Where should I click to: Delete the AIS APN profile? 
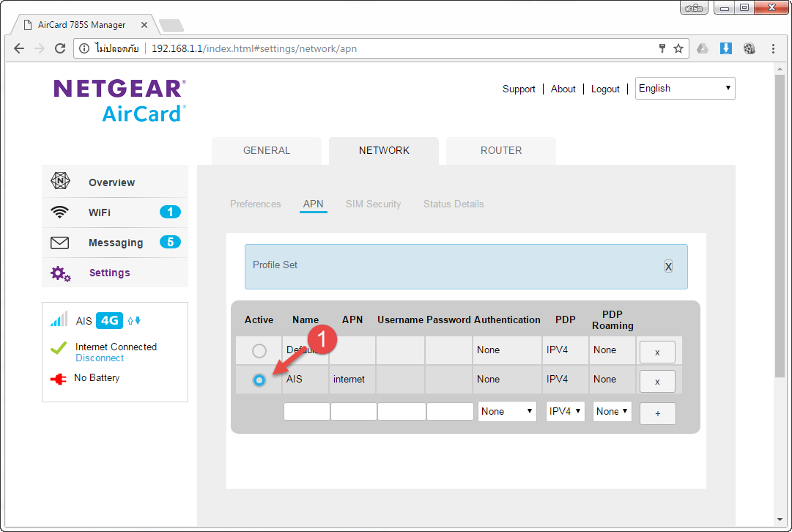pyautogui.click(x=657, y=382)
